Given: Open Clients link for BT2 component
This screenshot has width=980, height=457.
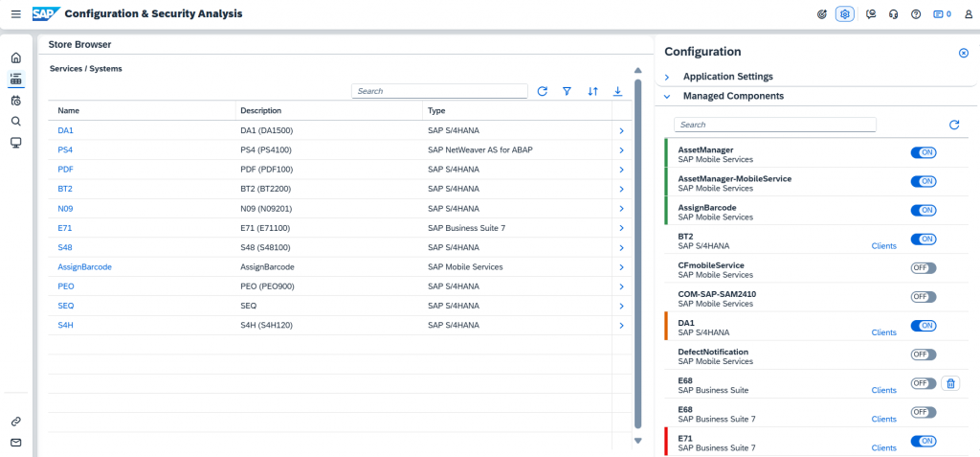Looking at the screenshot, I should point(883,246).
